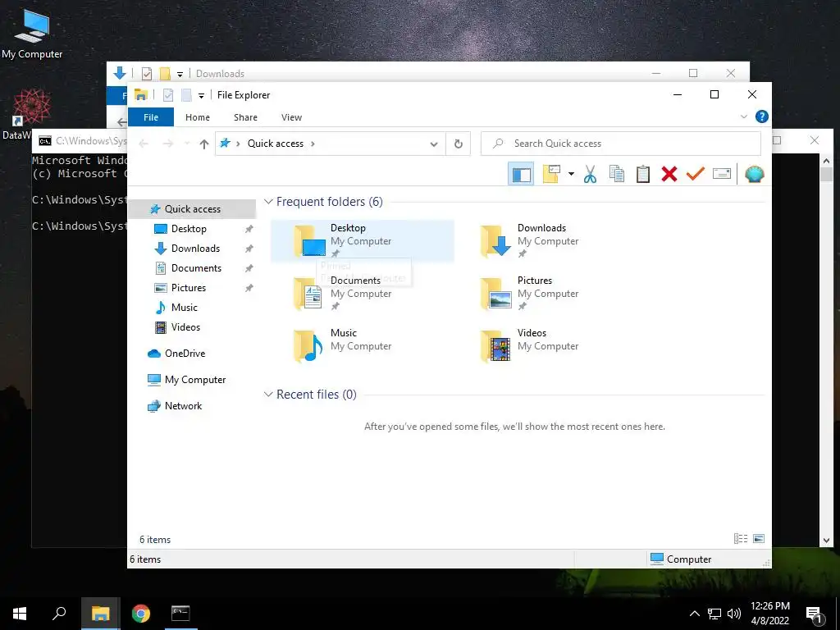Click the Copy icon in the toolbar

pos(617,174)
